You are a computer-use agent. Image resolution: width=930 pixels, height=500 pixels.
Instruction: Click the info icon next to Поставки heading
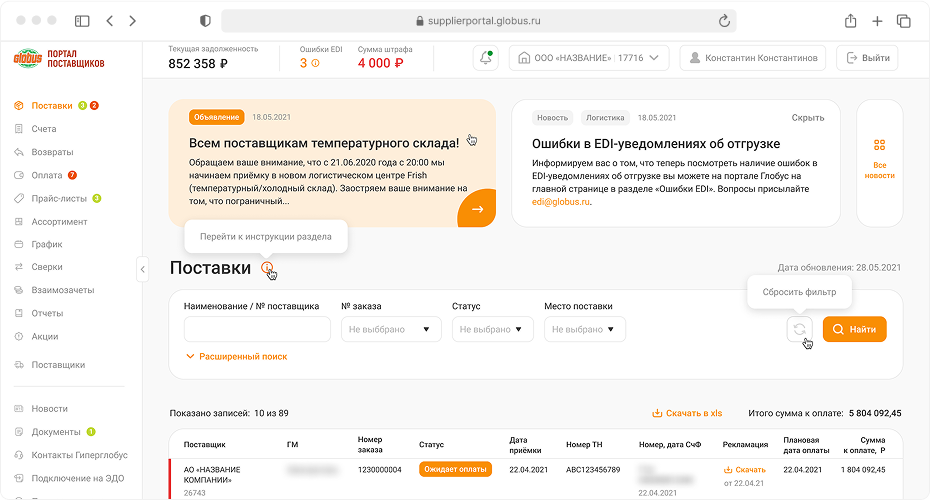tap(267, 267)
